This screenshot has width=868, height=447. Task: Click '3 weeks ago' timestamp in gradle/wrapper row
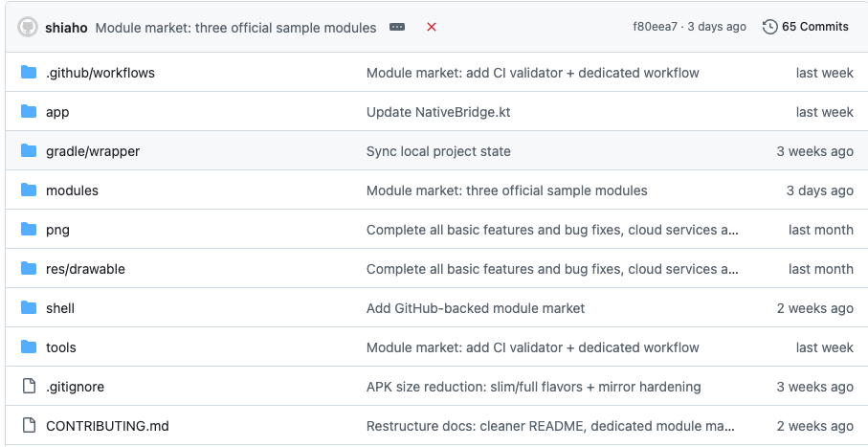(x=814, y=151)
